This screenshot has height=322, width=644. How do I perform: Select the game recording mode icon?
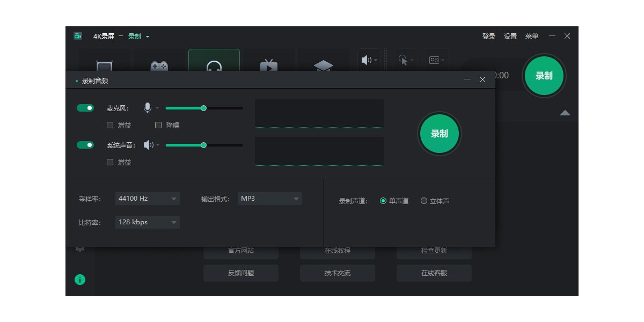click(159, 64)
